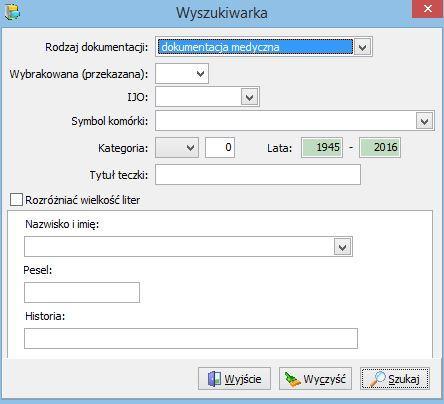Expand the Symbol komórki dropdown arrow
The height and width of the screenshot is (404, 444).
[x=425, y=121]
